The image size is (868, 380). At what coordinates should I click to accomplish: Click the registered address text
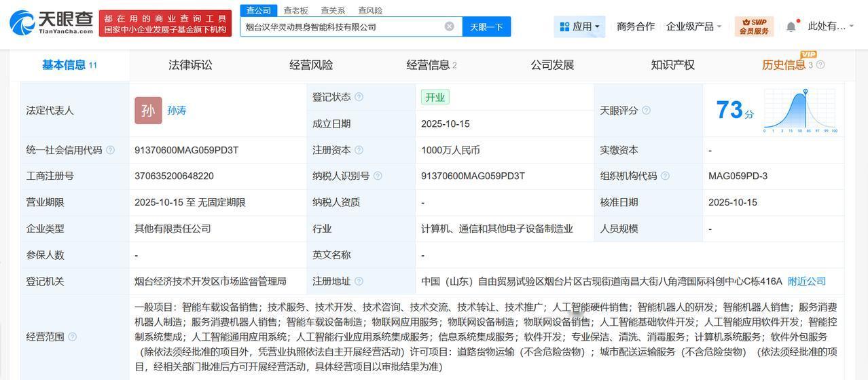(602, 281)
